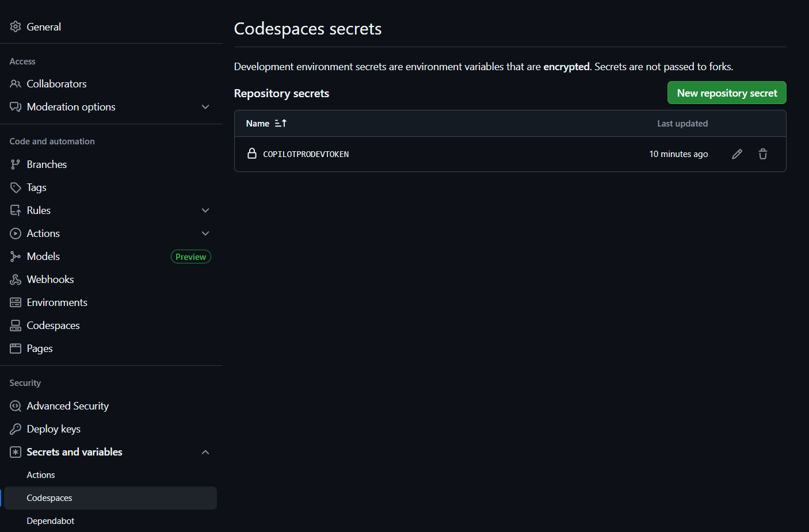The height and width of the screenshot is (532, 809).
Task: Delete COPILOTPRODEVTOKEN using the trash icon
Action: point(762,154)
